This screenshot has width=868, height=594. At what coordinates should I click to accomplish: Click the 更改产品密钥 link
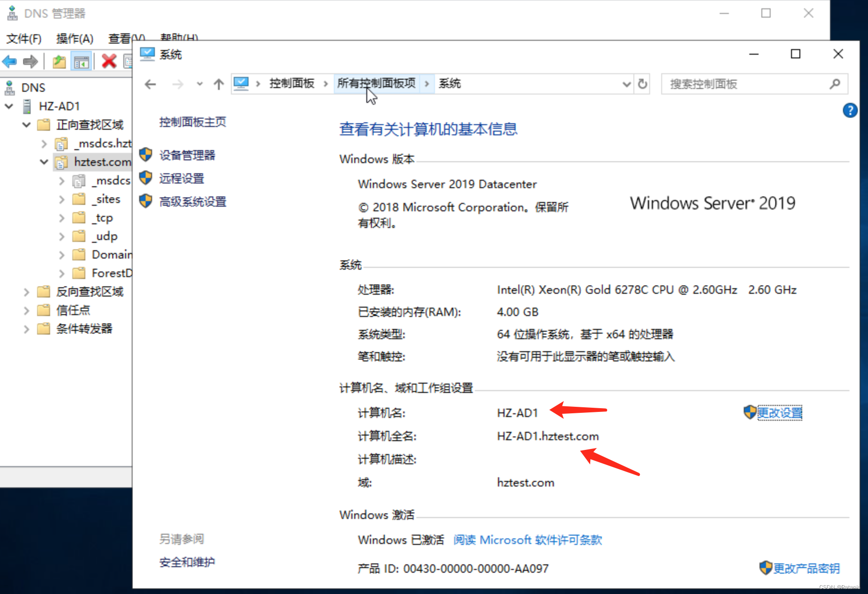[806, 569]
